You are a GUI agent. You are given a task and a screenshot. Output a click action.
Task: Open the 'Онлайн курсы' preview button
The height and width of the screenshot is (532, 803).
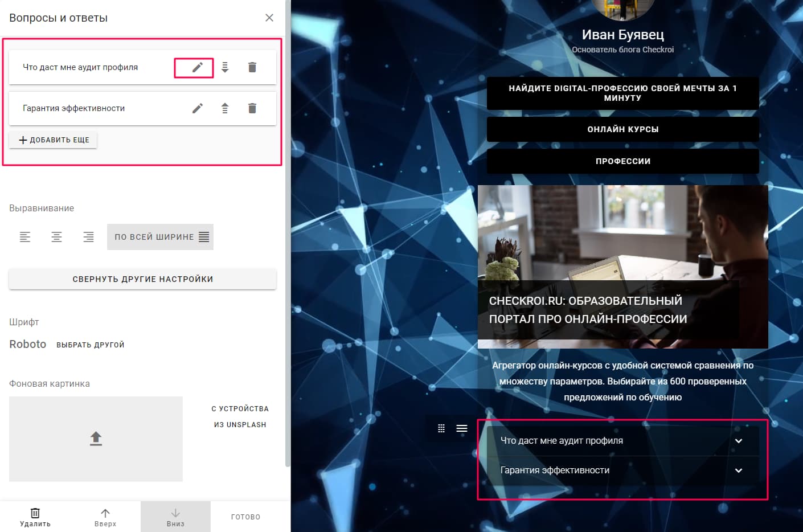(622, 129)
